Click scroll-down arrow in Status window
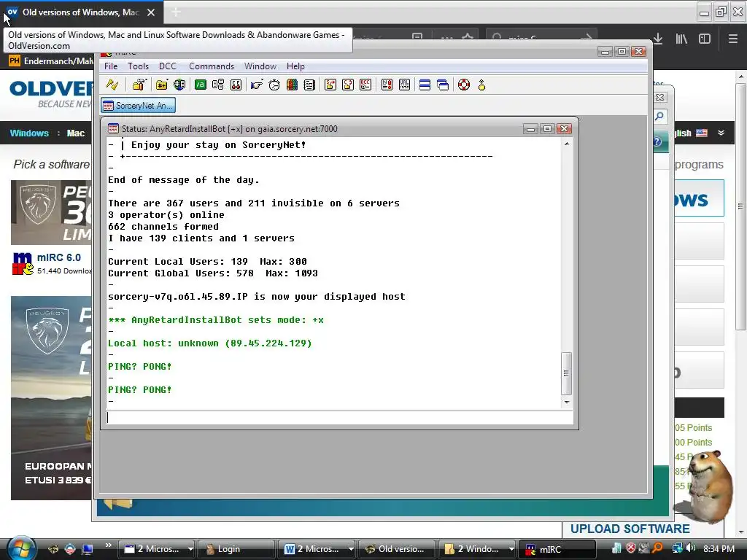Screen dimensions: 747x560 point(566,402)
